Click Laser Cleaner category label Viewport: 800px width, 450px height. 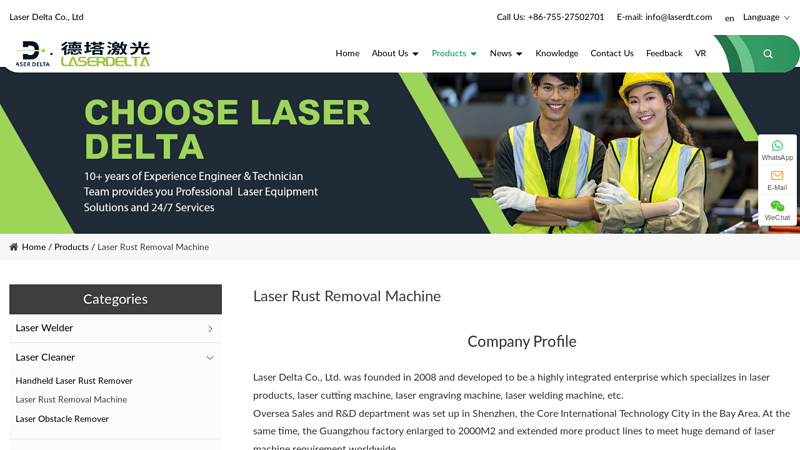[45, 358]
